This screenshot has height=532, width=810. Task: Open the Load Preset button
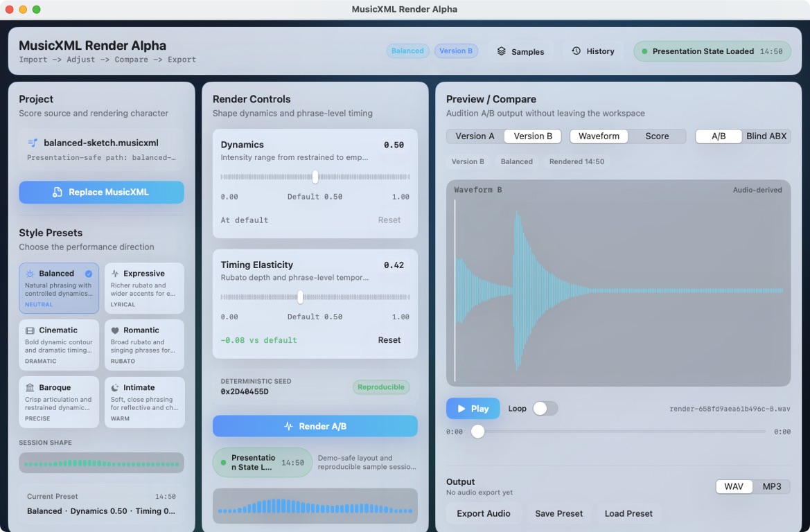coord(628,513)
